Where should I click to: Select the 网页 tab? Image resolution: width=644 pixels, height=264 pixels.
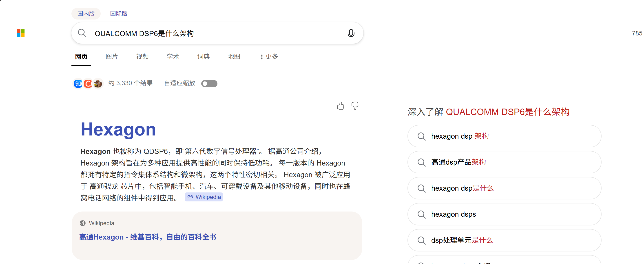(x=81, y=57)
